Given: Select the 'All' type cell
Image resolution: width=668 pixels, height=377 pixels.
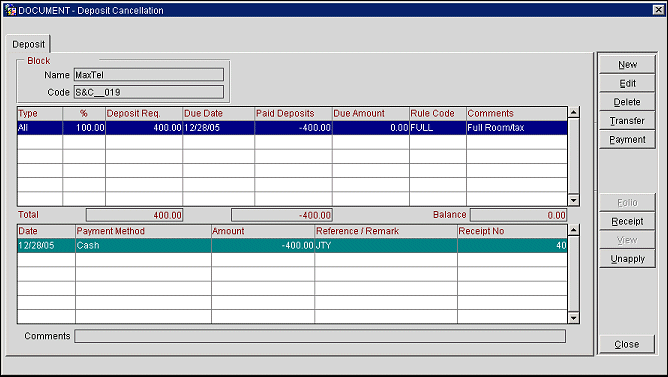Looking at the screenshot, I should tap(40, 128).
